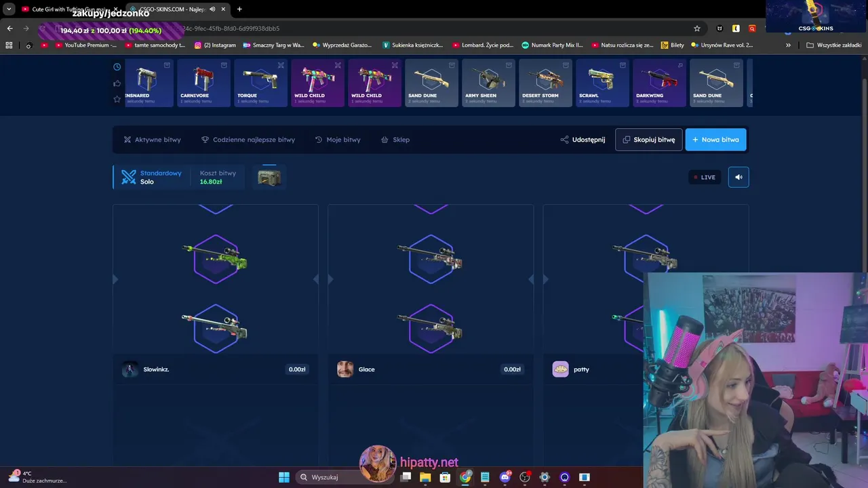Click the Skopiuj bitwę button
This screenshot has height=488, width=868.
coord(649,140)
